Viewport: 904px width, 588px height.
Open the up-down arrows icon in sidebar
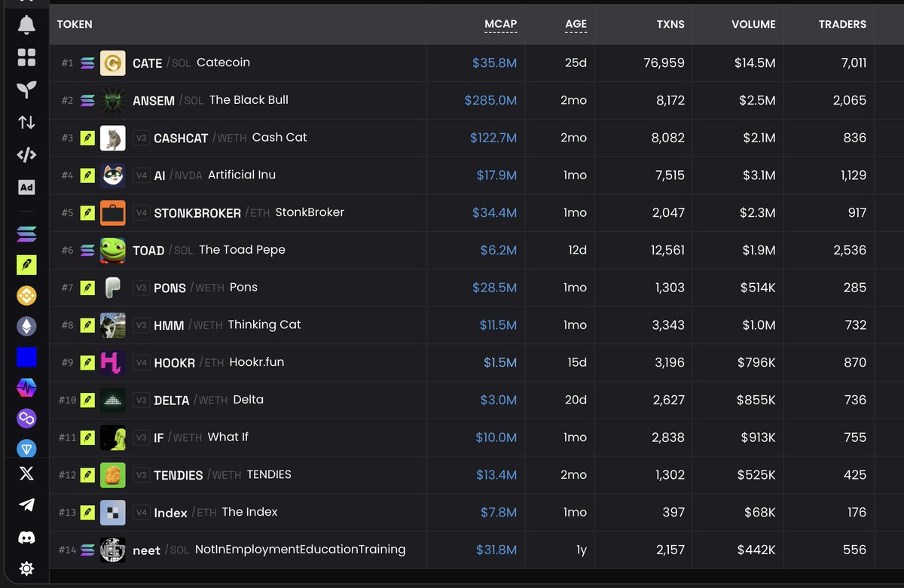coord(26,122)
